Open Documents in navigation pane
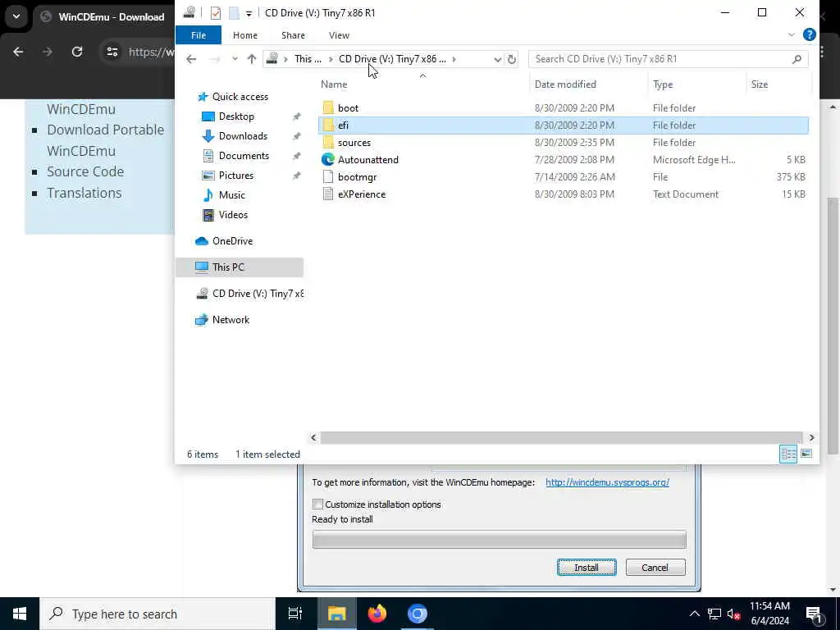840x630 pixels. [x=244, y=156]
